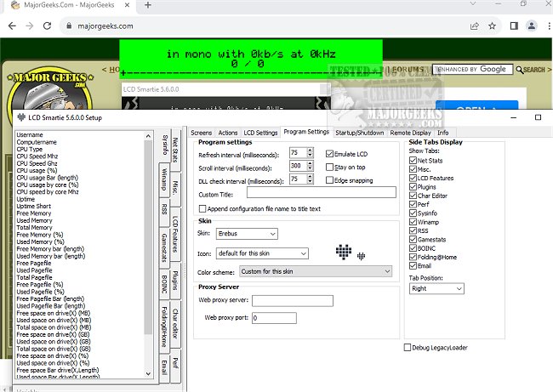Open the Char editor side tab
This screenshot has width=553, height=392.
(x=175, y=324)
